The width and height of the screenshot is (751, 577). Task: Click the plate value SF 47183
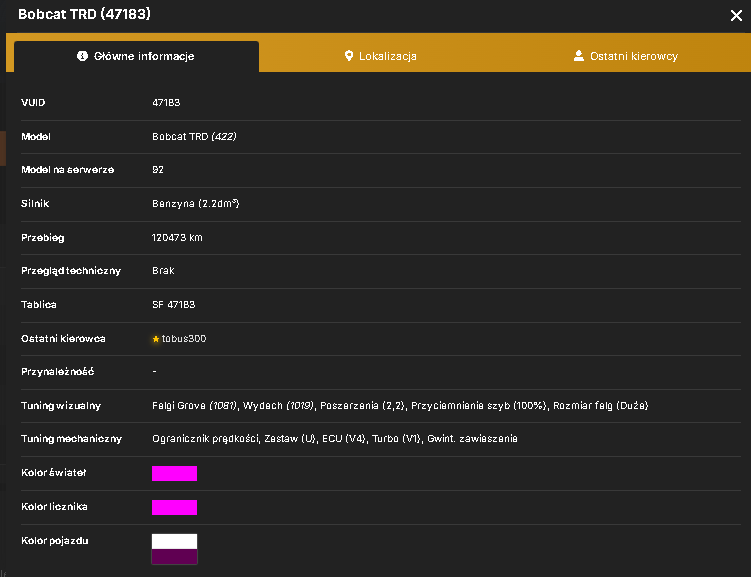(x=173, y=305)
